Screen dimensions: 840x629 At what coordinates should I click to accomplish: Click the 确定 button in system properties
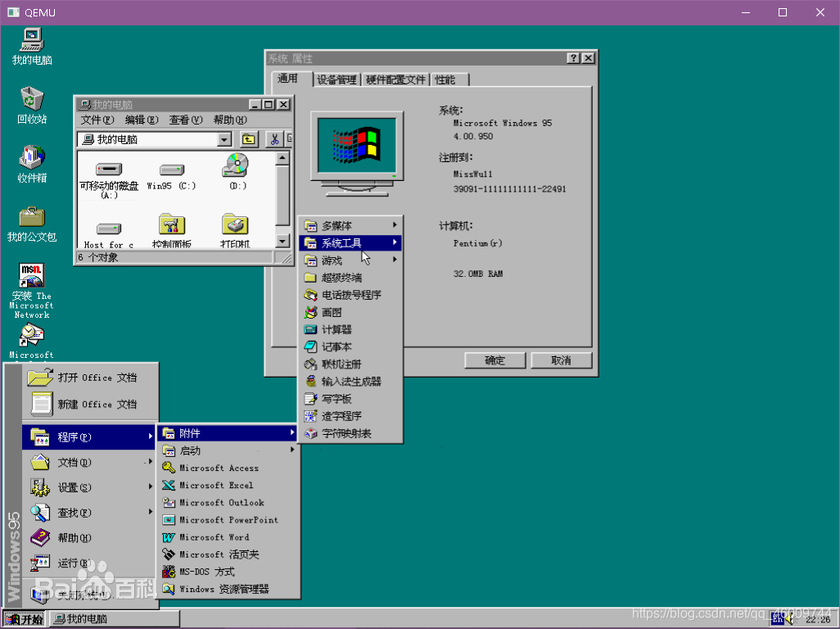[x=495, y=360]
